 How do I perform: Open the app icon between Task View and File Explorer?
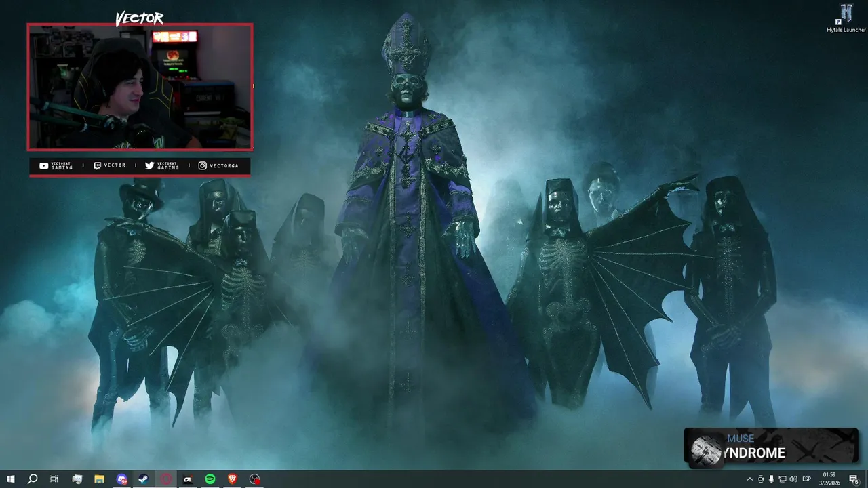(77, 479)
